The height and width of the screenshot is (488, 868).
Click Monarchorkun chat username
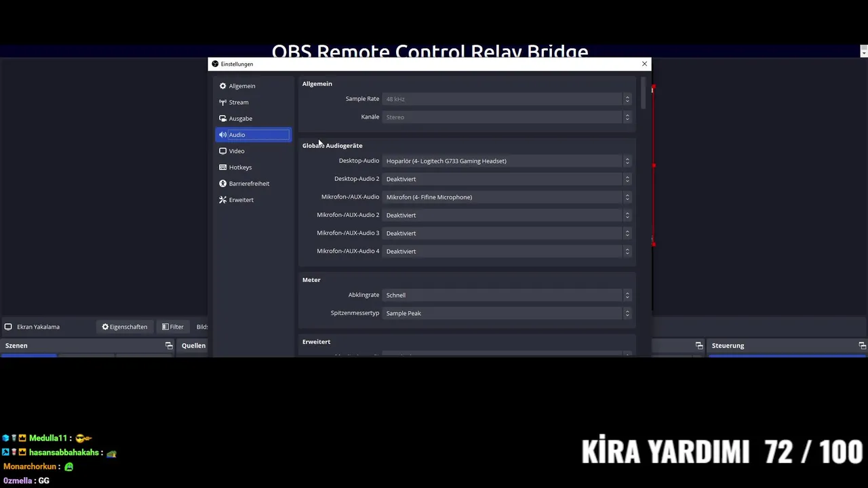(x=30, y=467)
